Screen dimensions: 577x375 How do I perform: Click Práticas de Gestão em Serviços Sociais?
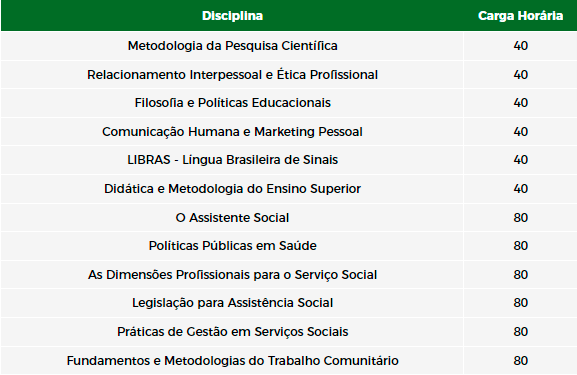tap(232, 332)
